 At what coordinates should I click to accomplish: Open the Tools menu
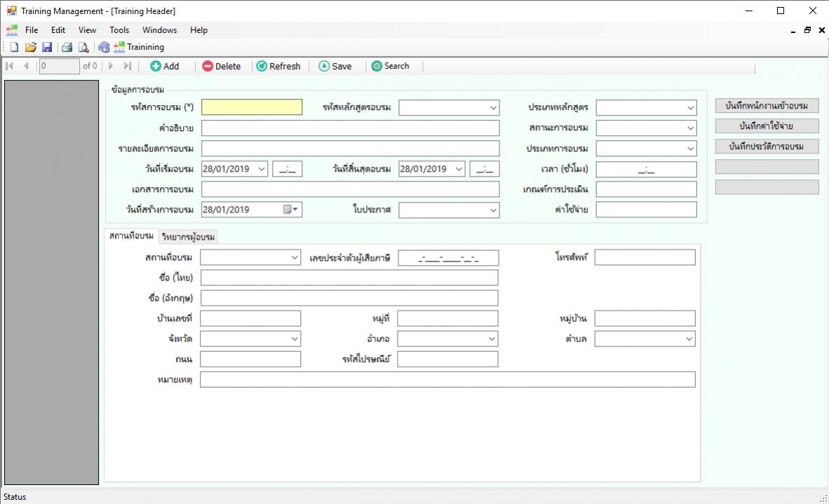point(119,30)
